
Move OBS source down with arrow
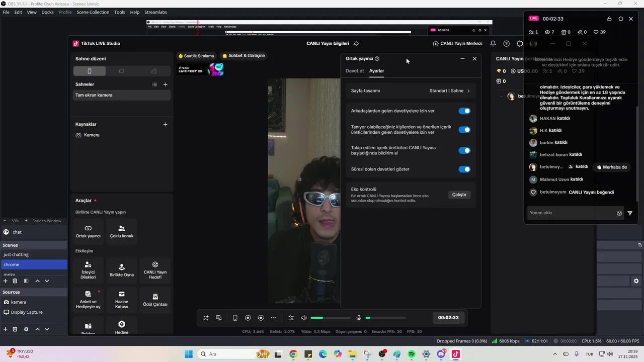pos(47,329)
